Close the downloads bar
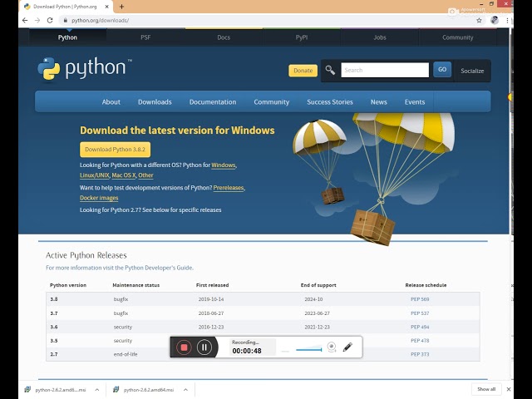Image resolution: width=532 pixels, height=399 pixels. pos(509,389)
